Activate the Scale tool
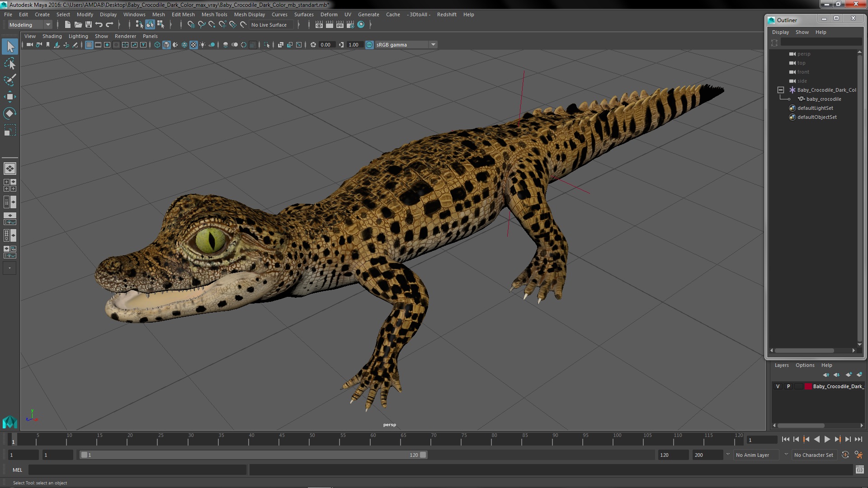The image size is (868, 488). tap(10, 130)
